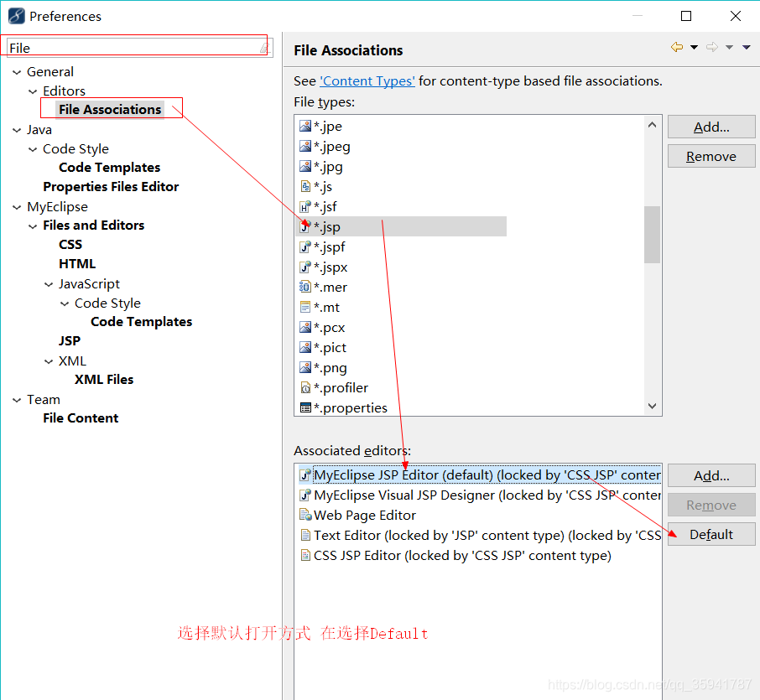
Task: Click the *.js script file icon
Action: [x=305, y=186]
